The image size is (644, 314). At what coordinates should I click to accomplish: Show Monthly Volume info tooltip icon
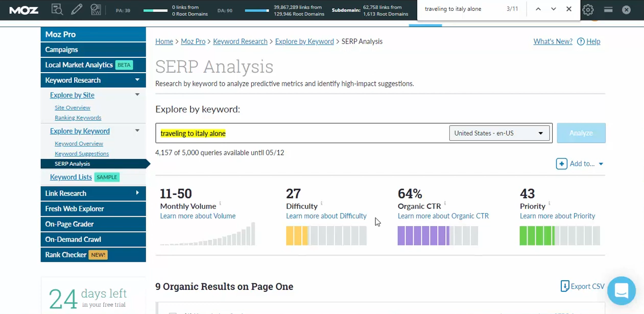[x=220, y=204]
